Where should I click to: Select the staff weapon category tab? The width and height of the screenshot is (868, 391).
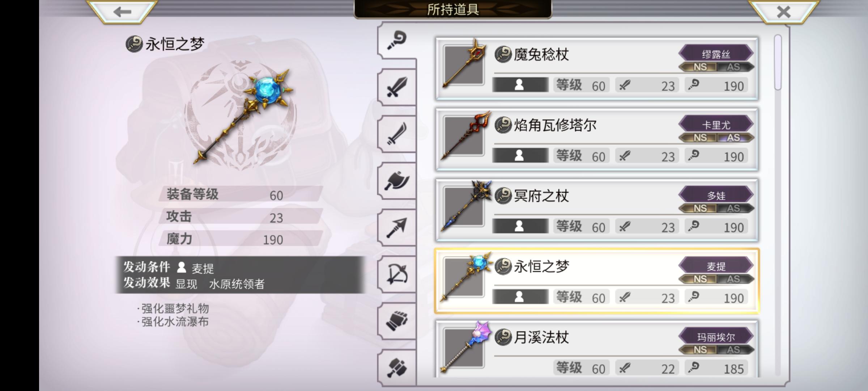click(397, 40)
